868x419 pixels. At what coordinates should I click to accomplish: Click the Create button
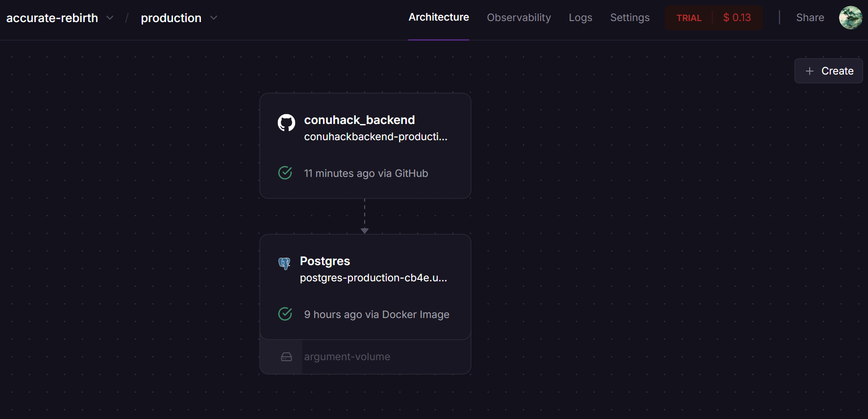[x=828, y=71]
